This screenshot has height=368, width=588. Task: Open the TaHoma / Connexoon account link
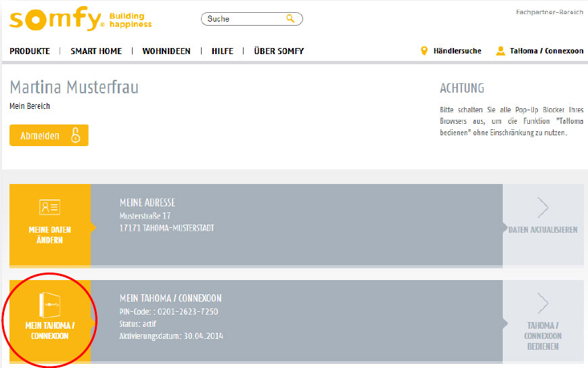tap(546, 51)
